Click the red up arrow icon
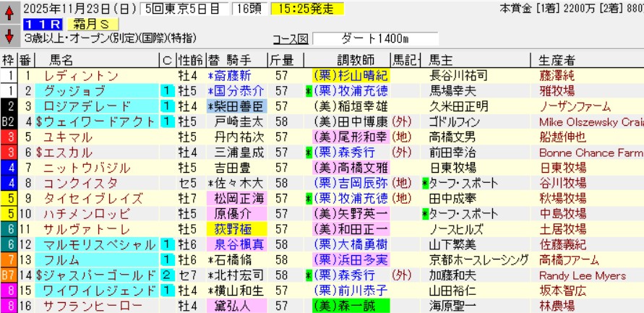 click(x=9, y=12)
